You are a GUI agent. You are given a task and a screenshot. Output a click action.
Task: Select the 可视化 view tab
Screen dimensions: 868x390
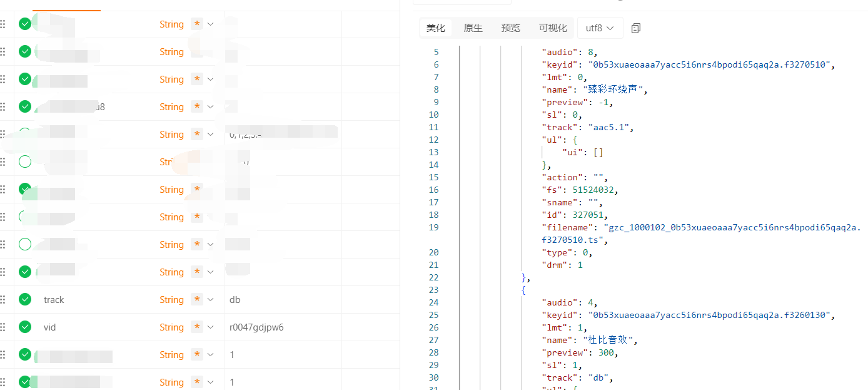(x=553, y=28)
